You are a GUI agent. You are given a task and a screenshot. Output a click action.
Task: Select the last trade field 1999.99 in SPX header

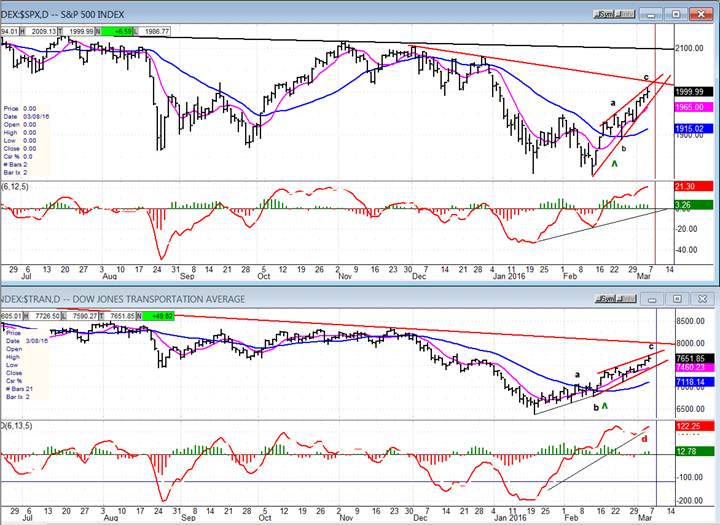click(x=78, y=32)
